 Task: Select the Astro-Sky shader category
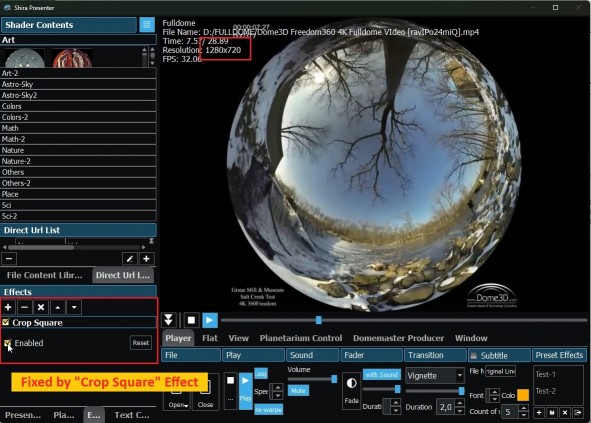coord(78,84)
